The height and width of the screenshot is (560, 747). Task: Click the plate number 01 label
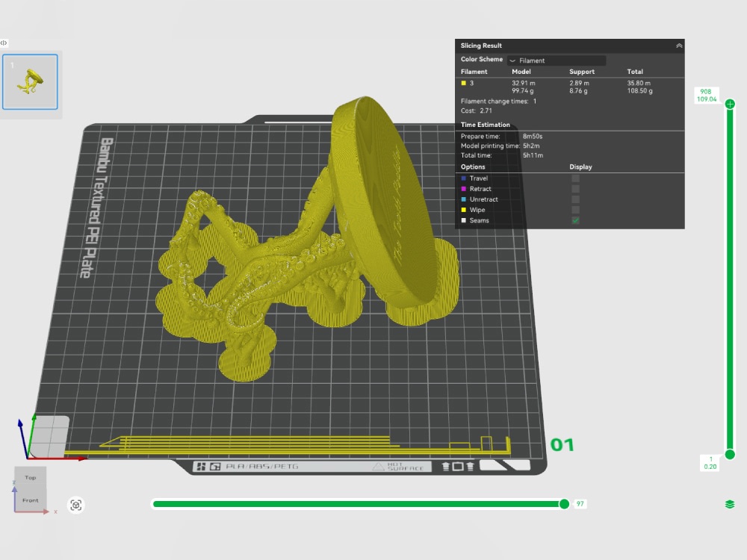[x=562, y=445]
